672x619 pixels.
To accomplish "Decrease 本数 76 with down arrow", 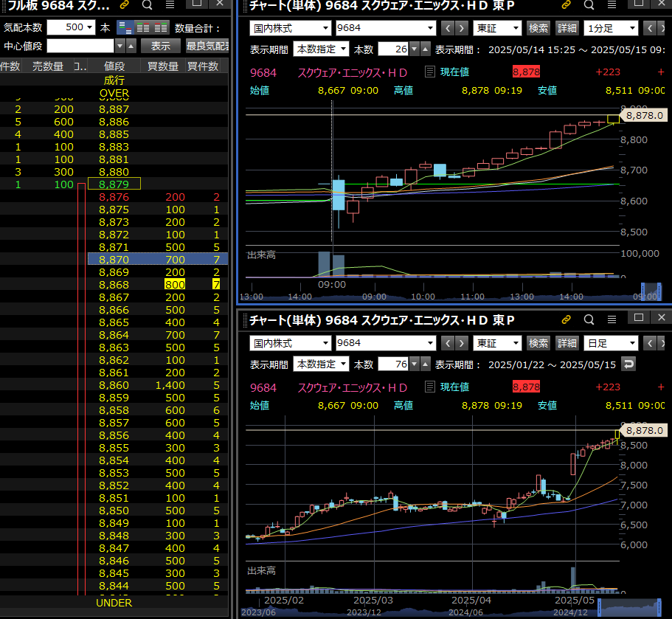I will [x=414, y=364].
